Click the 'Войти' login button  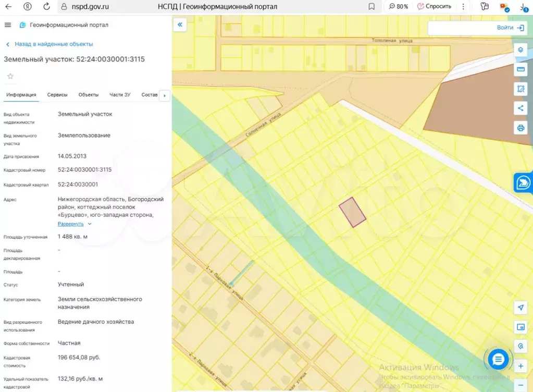point(510,28)
